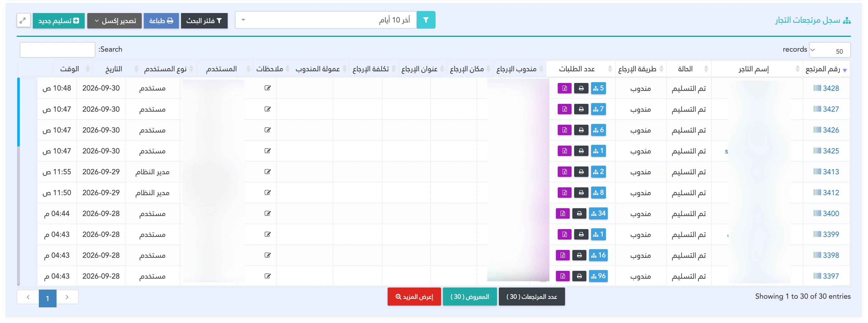Sort by رقم المرتجع column
The image size is (868, 323).
point(826,69)
